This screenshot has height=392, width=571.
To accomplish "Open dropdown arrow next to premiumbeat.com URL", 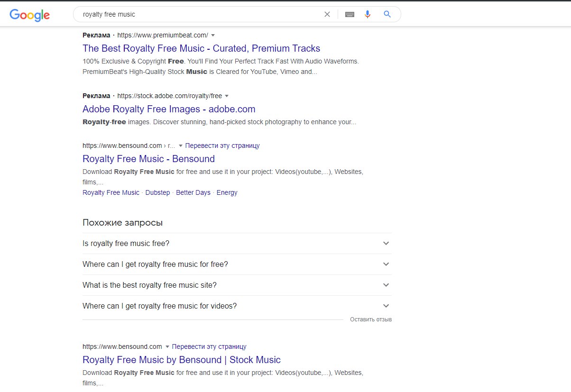I will (x=213, y=35).
